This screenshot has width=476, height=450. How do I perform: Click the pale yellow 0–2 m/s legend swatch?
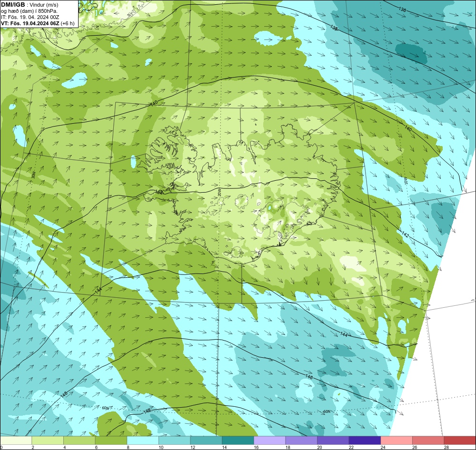click(x=16, y=440)
